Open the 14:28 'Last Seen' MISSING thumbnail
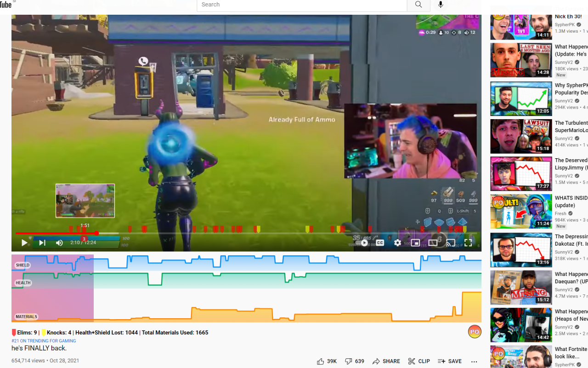 521,60
